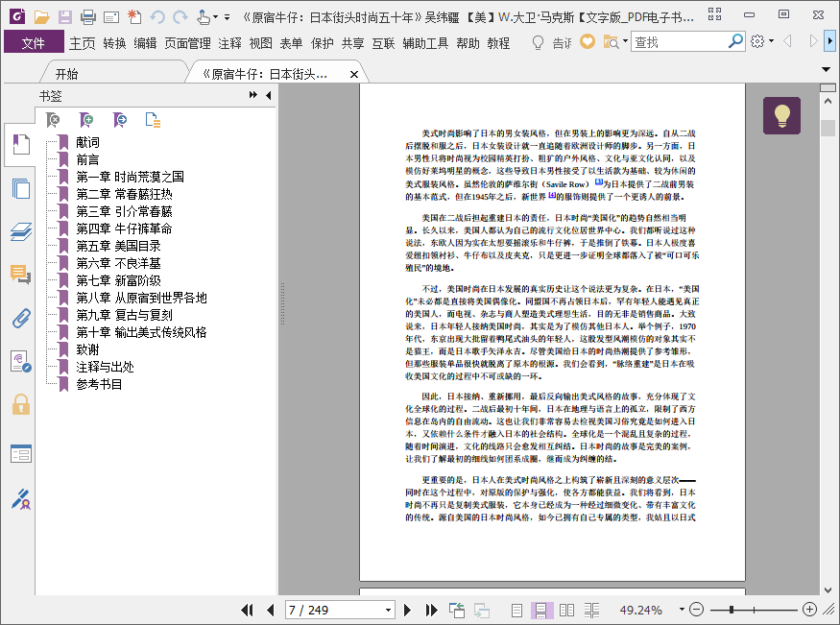This screenshot has width=840, height=625.
Task: Click the yellow lightbulb tips button
Action: 781,115
